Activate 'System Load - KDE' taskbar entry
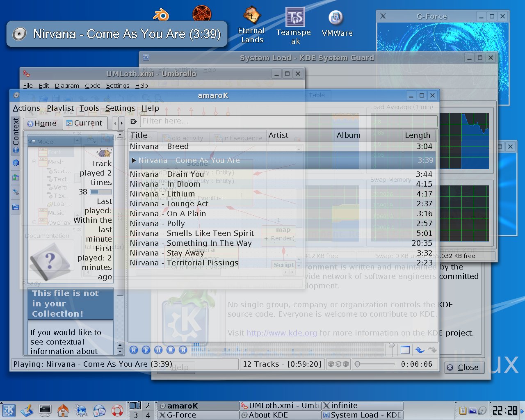Viewport: 525px width, 420px height. [363, 415]
